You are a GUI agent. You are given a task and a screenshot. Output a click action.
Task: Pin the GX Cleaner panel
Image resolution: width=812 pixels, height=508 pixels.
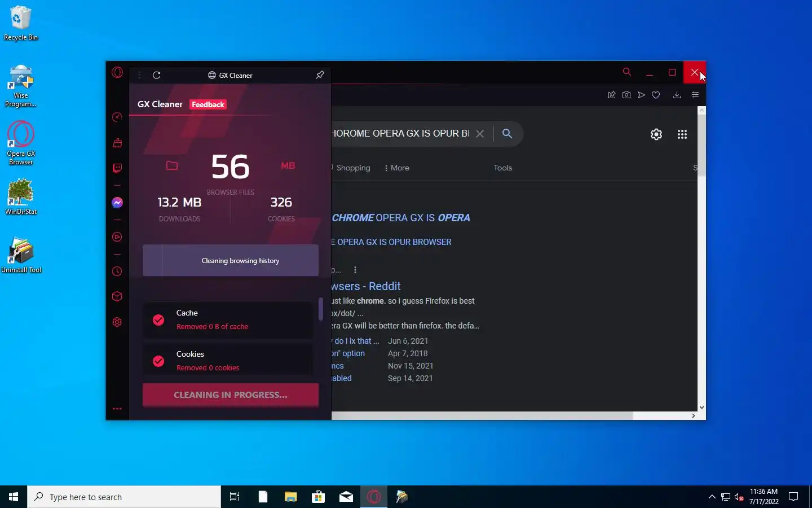(320, 75)
